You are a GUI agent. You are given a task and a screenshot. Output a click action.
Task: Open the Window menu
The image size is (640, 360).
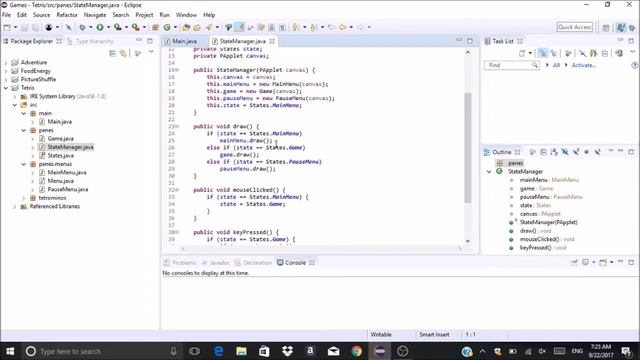(186, 15)
